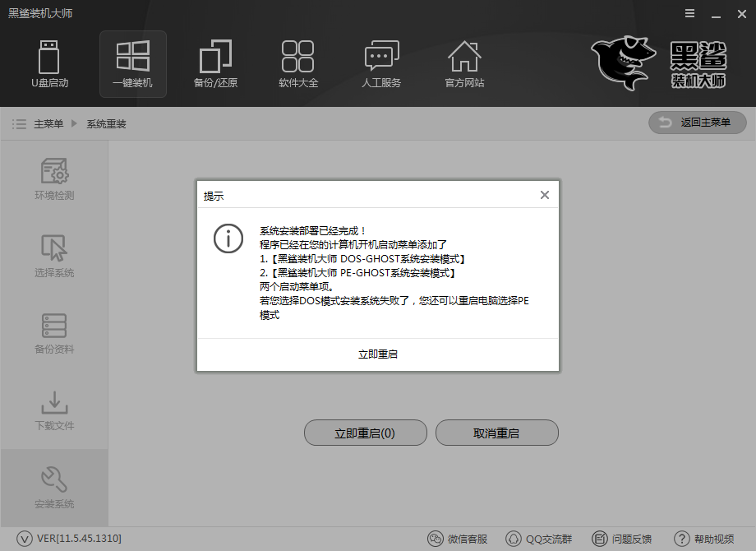Open the 软件大全 software center
Viewport: 756px width, 551px height.
click(x=297, y=64)
